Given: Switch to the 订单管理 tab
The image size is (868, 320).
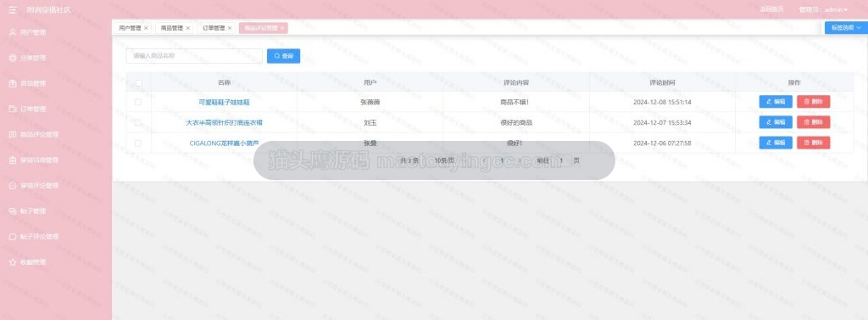Looking at the screenshot, I should (213, 28).
